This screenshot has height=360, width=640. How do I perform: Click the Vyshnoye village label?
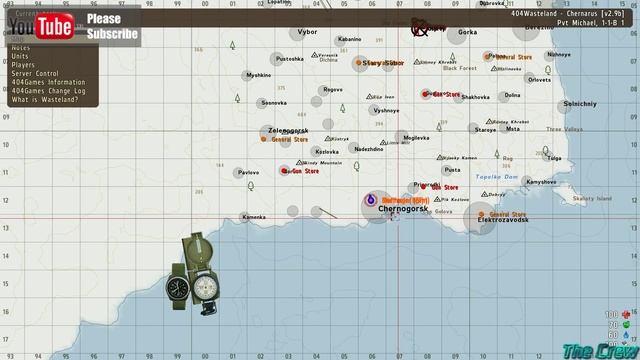pyautogui.click(x=386, y=111)
